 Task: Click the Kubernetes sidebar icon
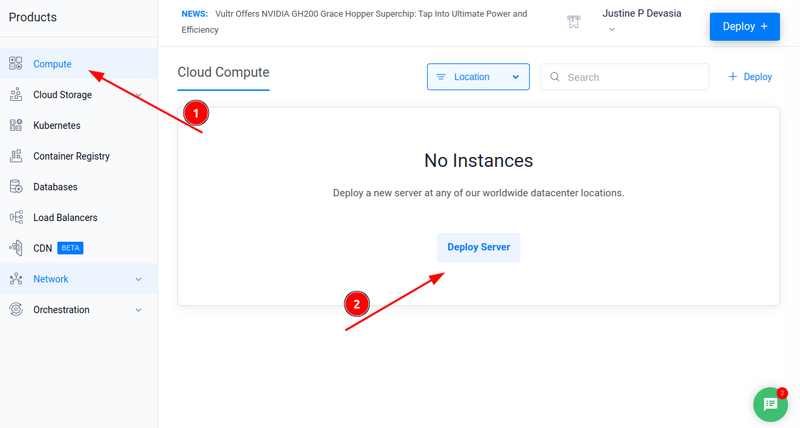[16, 125]
